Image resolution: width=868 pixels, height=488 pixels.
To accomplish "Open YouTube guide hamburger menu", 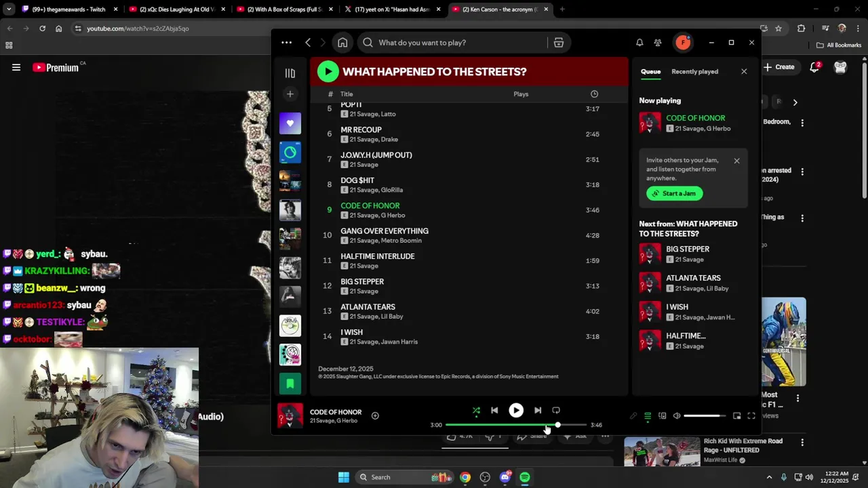I will tap(16, 67).
